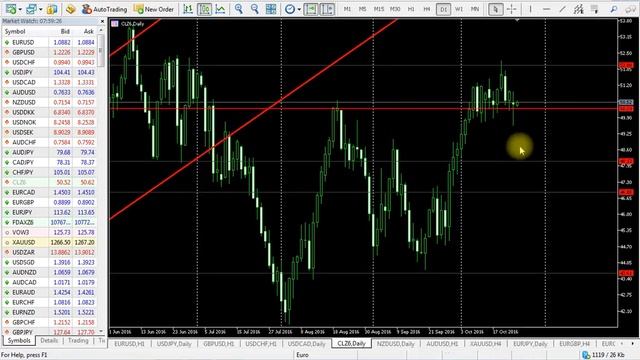Click the New Chart icon

tap(11, 9)
